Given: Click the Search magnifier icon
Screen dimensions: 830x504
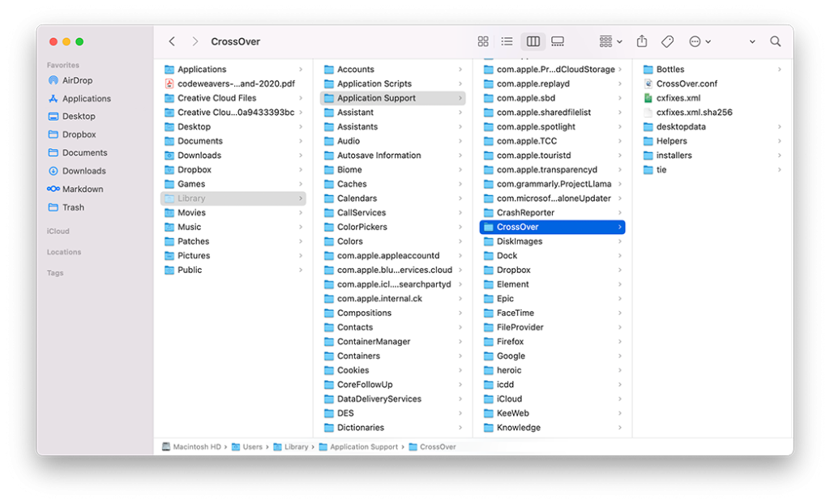Looking at the screenshot, I should pyautogui.click(x=776, y=41).
